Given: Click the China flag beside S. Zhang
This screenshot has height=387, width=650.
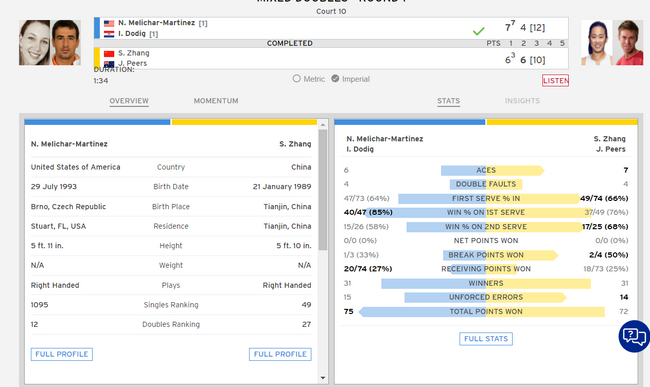Looking at the screenshot, I should 109,53.
